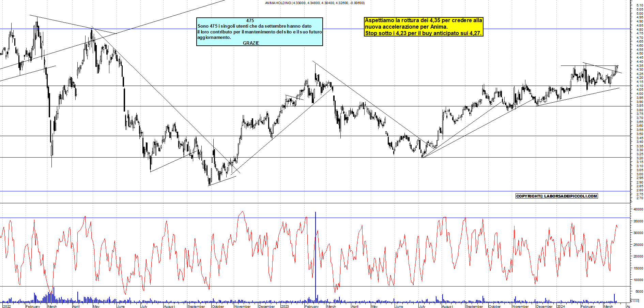Click the line 'il loro contributo per il mantenimento'
The width and height of the screenshot is (644, 308).
tap(260, 32)
